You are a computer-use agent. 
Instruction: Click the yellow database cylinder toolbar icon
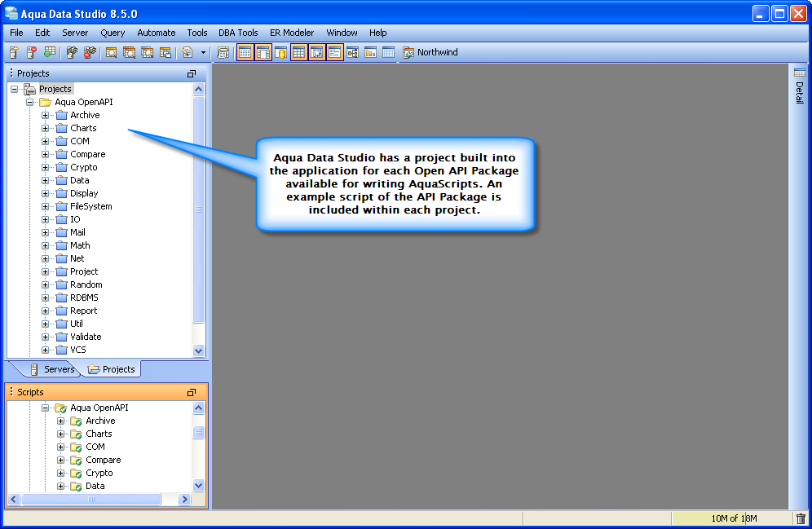281,52
